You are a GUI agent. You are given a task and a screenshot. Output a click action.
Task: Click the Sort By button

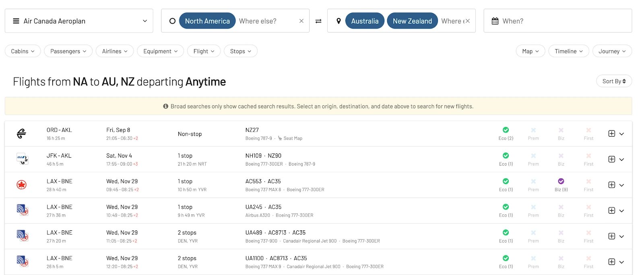point(614,81)
